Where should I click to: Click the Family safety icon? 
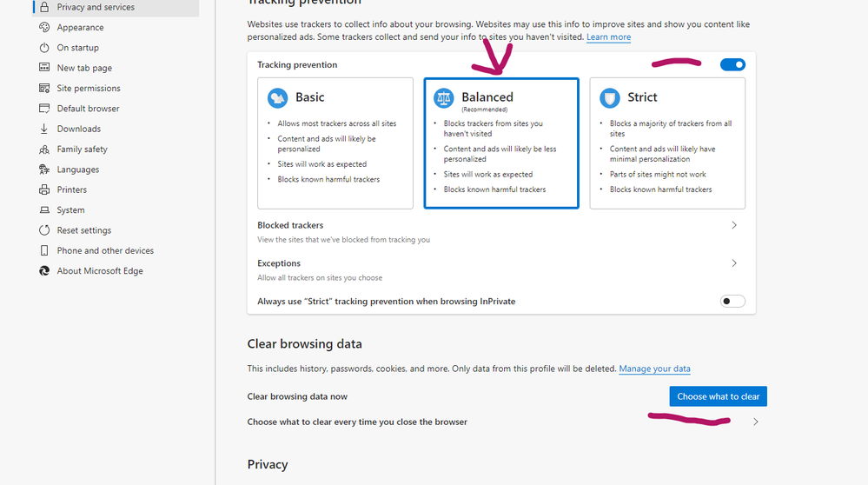coord(44,149)
